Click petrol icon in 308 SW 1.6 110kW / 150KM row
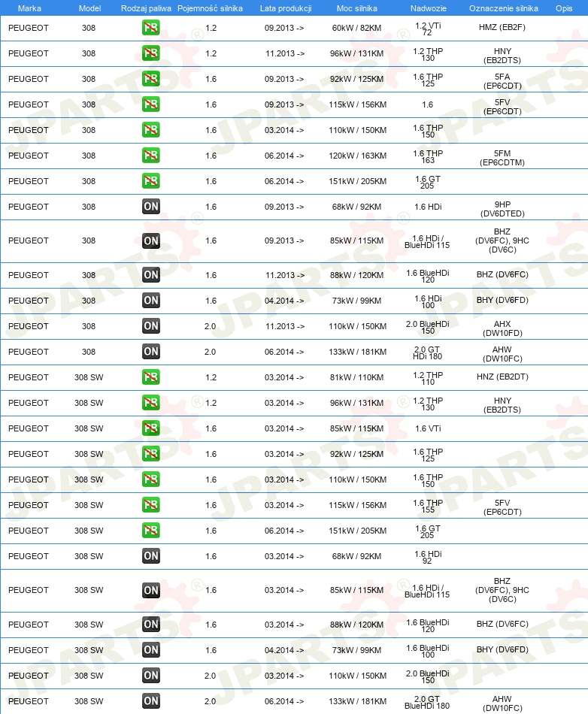 [150, 479]
